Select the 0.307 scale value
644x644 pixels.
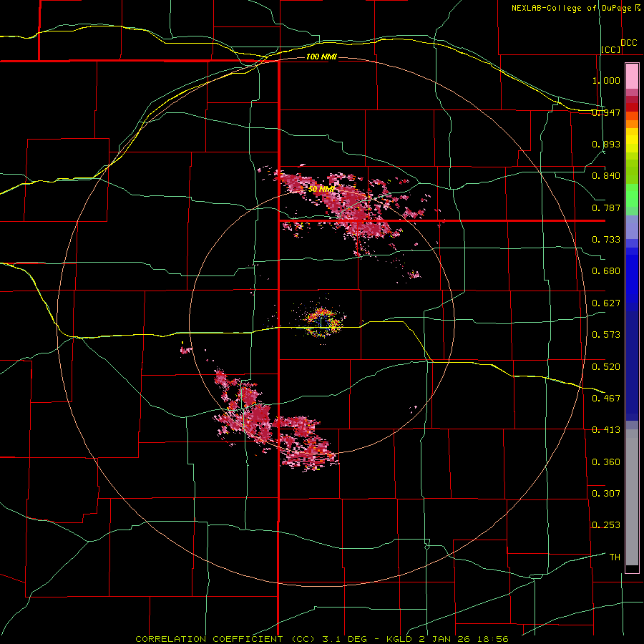coord(606,494)
